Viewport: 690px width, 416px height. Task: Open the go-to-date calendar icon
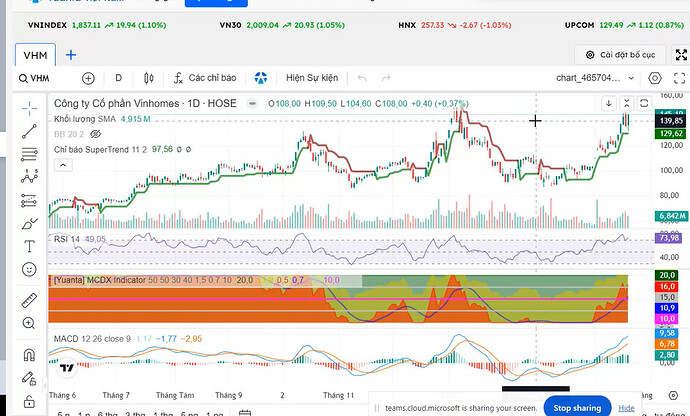[x=245, y=413]
